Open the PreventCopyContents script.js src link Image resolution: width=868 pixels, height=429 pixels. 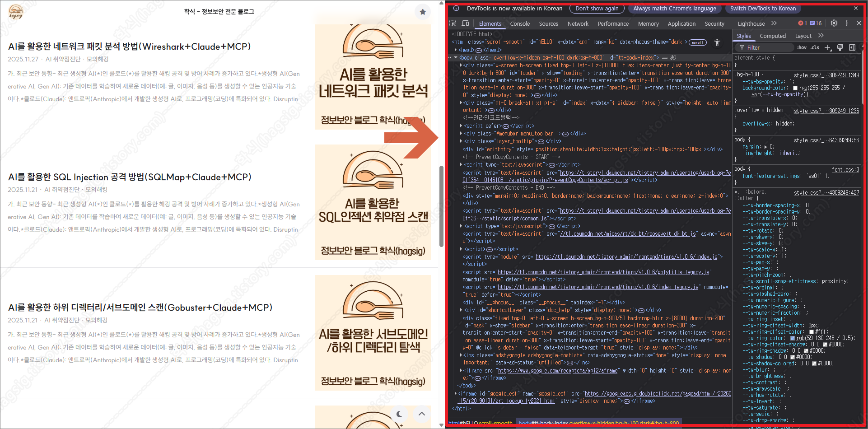click(x=546, y=180)
